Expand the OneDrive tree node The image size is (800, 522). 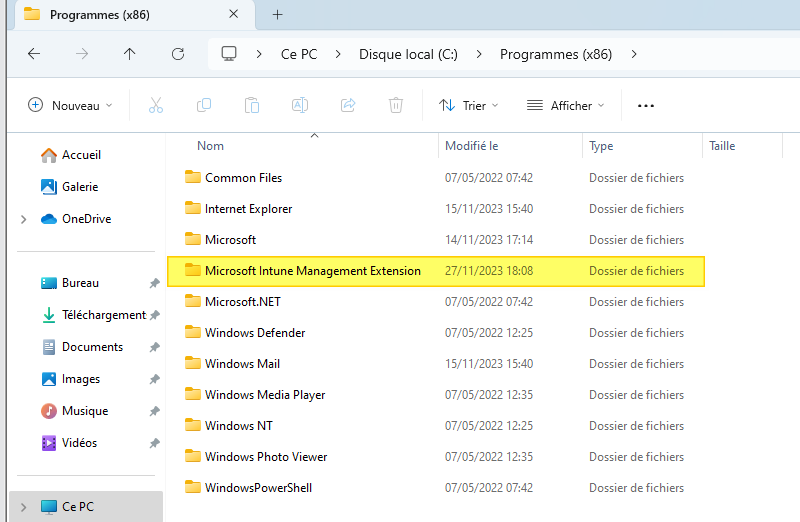[23, 219]
